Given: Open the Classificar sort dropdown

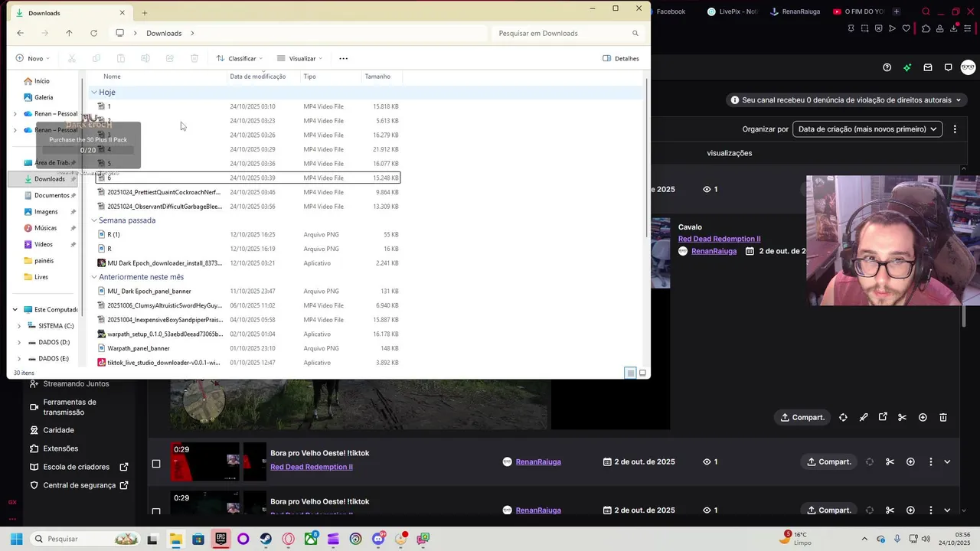Looking at the screenshot, I should tap(240, 58).
